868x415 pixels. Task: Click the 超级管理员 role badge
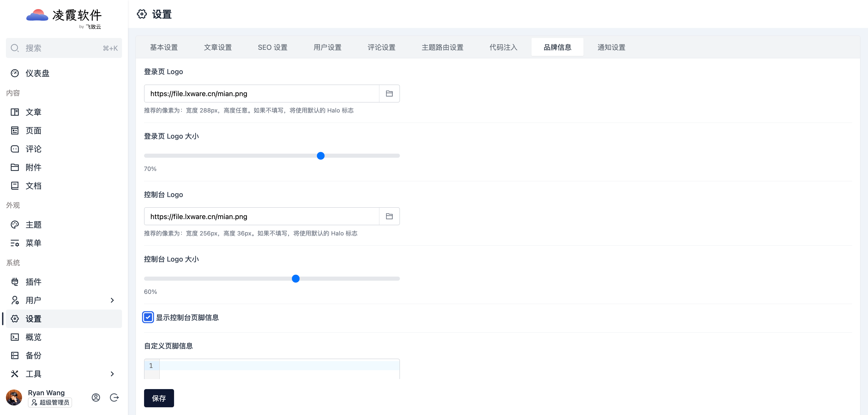(x=50, y=402)
